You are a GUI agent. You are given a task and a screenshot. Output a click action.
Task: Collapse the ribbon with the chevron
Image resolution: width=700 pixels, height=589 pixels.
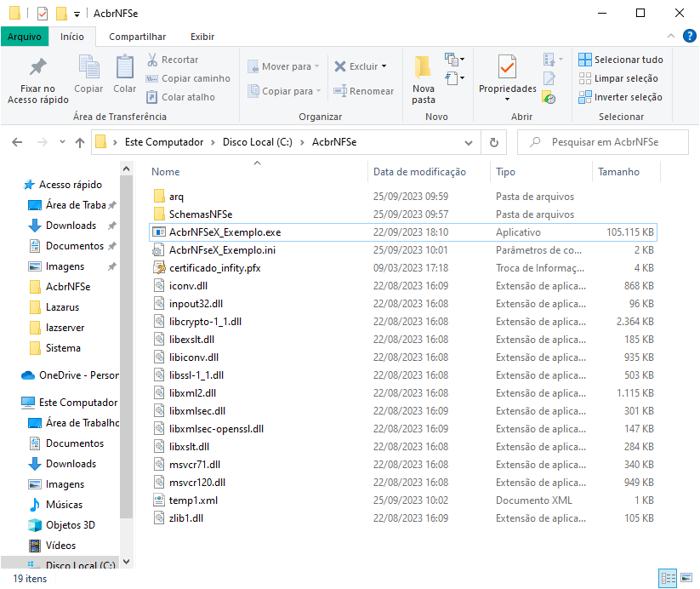tap(671, 36)
